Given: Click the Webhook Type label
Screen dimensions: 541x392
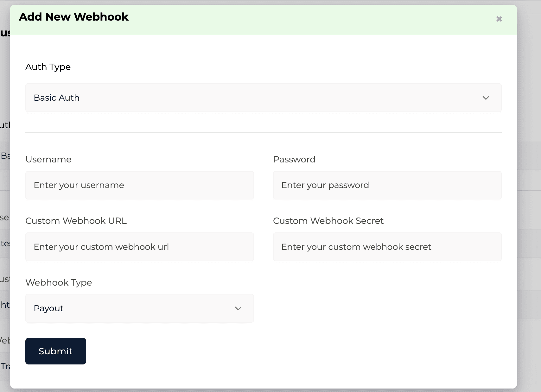Looking at the screenshot, I should point(59,283).
